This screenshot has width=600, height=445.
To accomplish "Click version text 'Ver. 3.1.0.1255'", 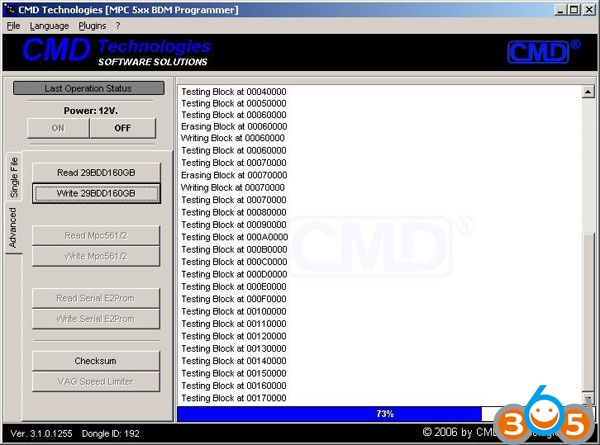I will (x=41, y=434).
